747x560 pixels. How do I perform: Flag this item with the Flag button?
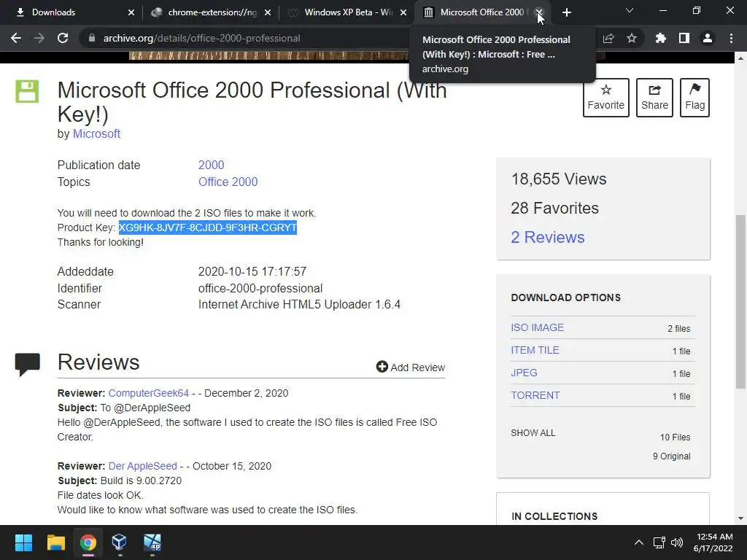click(694, 98)
